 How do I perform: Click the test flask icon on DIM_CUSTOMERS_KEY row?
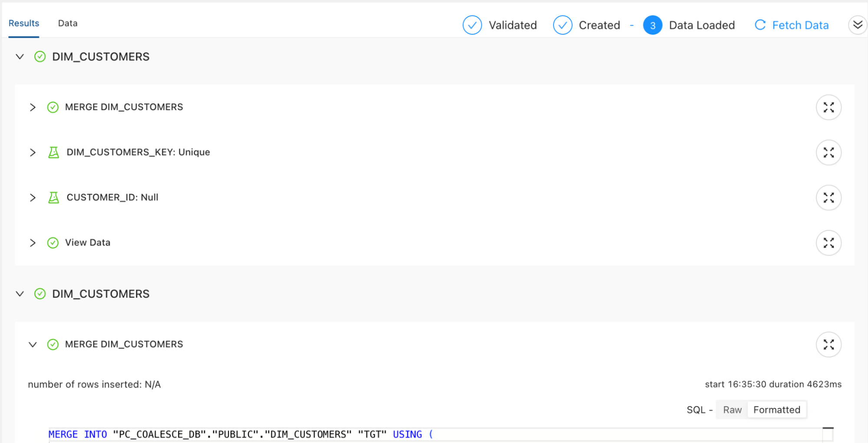pyautogui.click(x=53, y=152)
